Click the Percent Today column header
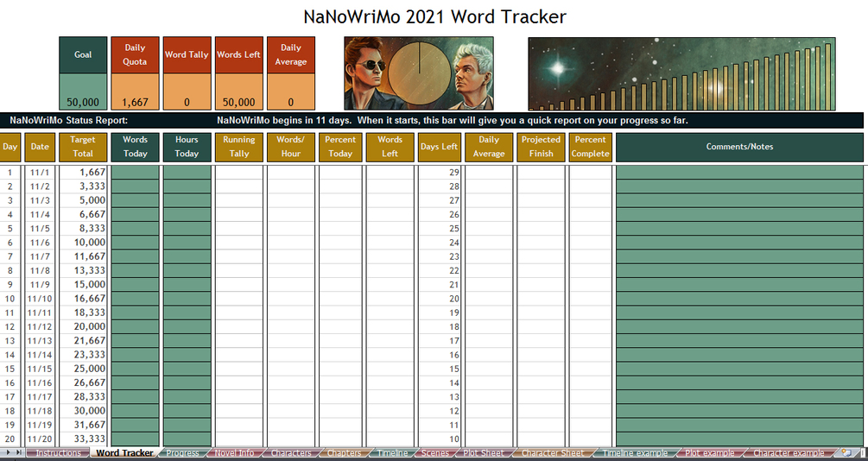 [340, 147]
